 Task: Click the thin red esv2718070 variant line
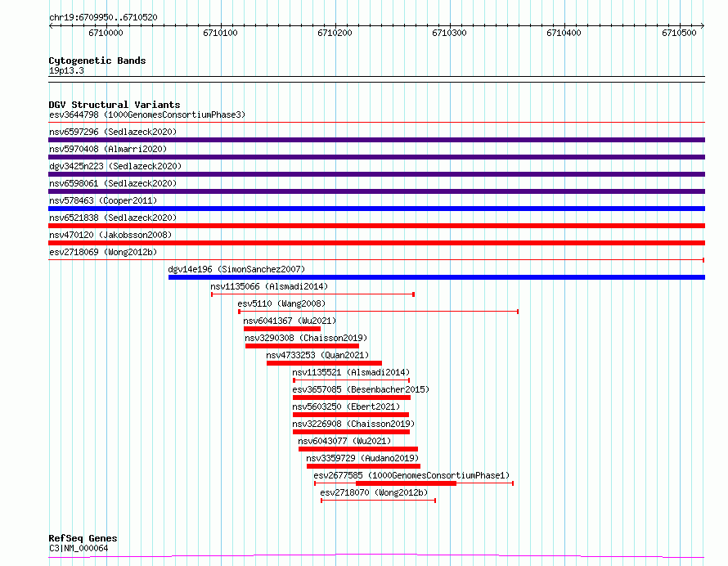[379, 501]
